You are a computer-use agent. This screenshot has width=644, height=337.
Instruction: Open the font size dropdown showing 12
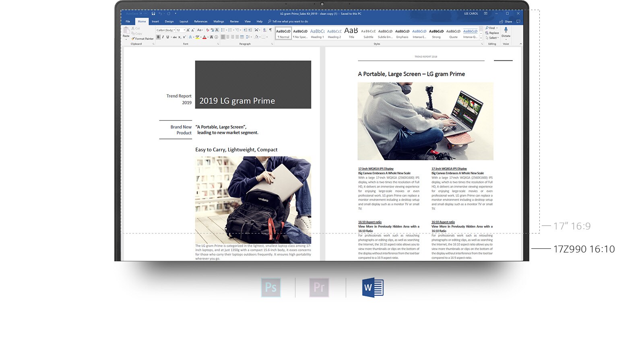click(184, 30)
